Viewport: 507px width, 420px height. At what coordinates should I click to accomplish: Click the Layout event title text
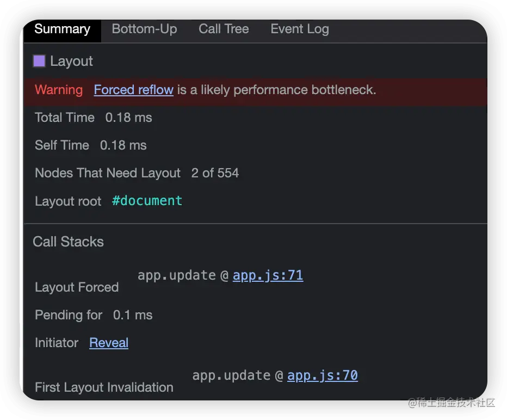(x=71, y=61)
